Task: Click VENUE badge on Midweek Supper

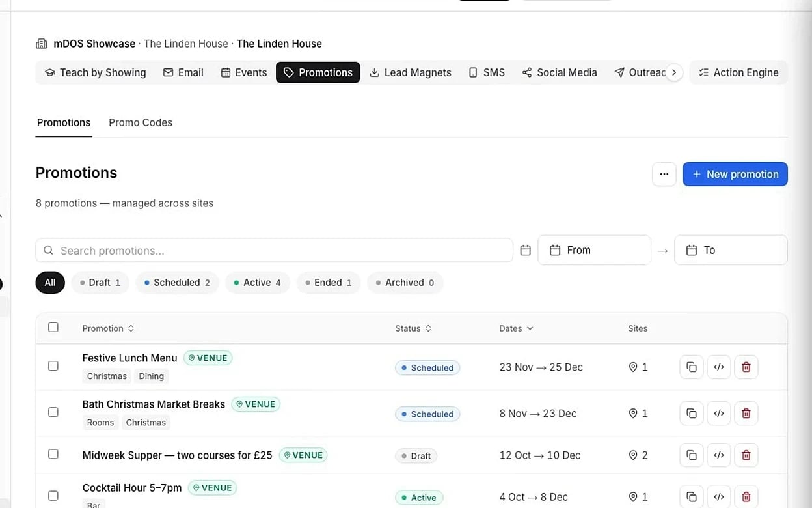Action: 303,455
